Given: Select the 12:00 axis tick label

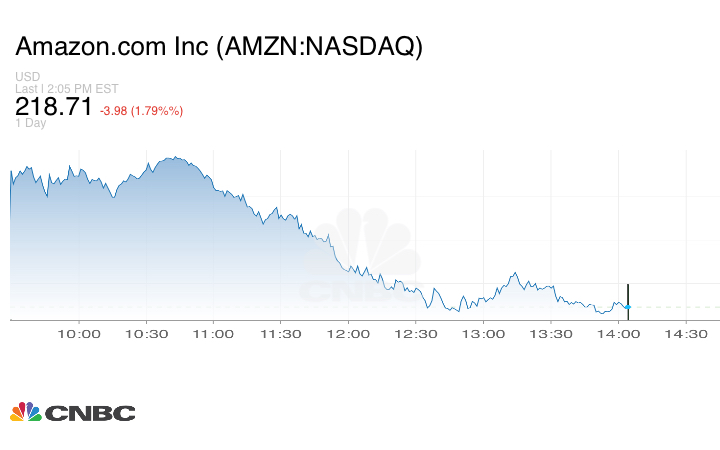Looking at the screenshot, I should [x=349, y=334].
